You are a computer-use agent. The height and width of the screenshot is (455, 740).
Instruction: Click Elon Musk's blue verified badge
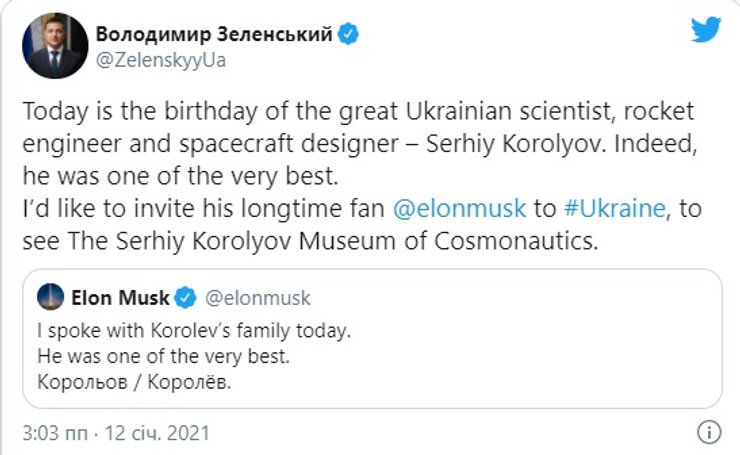(185, 297)
